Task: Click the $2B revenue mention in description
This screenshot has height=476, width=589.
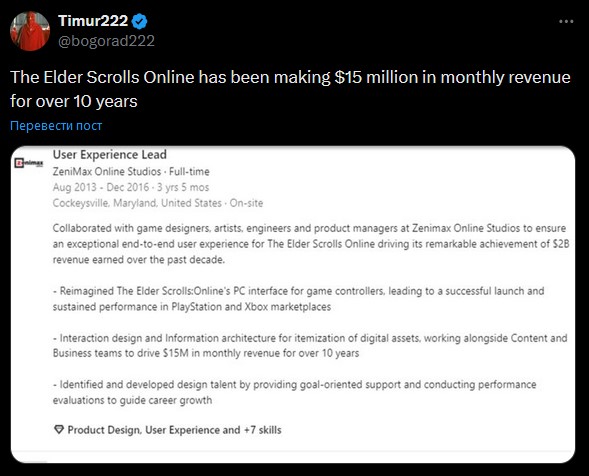Action: pos(561,244)
